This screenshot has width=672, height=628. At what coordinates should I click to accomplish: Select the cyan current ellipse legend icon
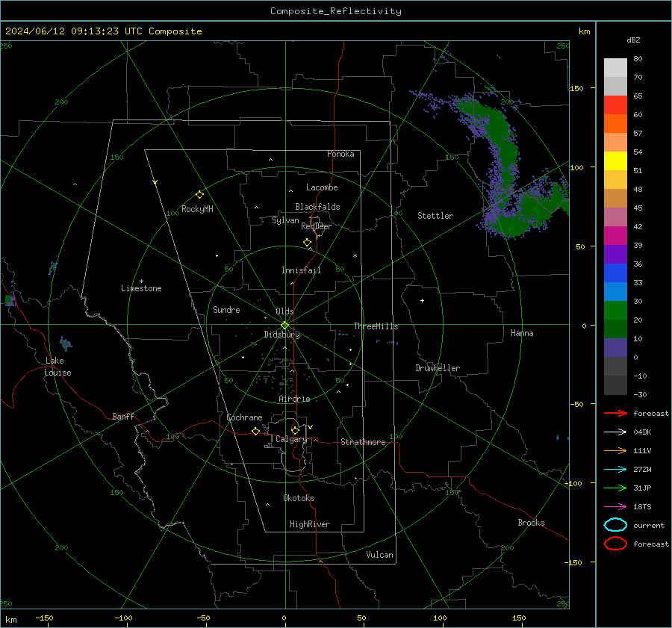[615, 525]
